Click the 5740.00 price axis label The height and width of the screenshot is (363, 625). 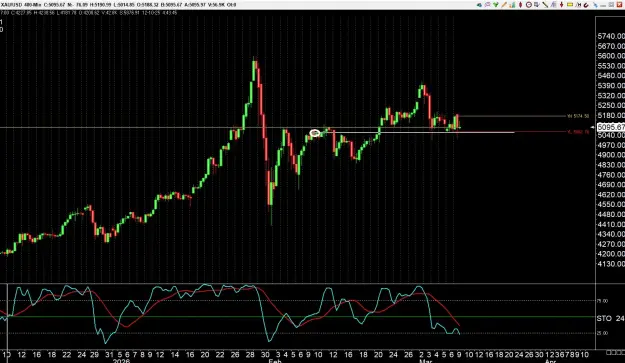pyautogui.click(x=611, y=36)
